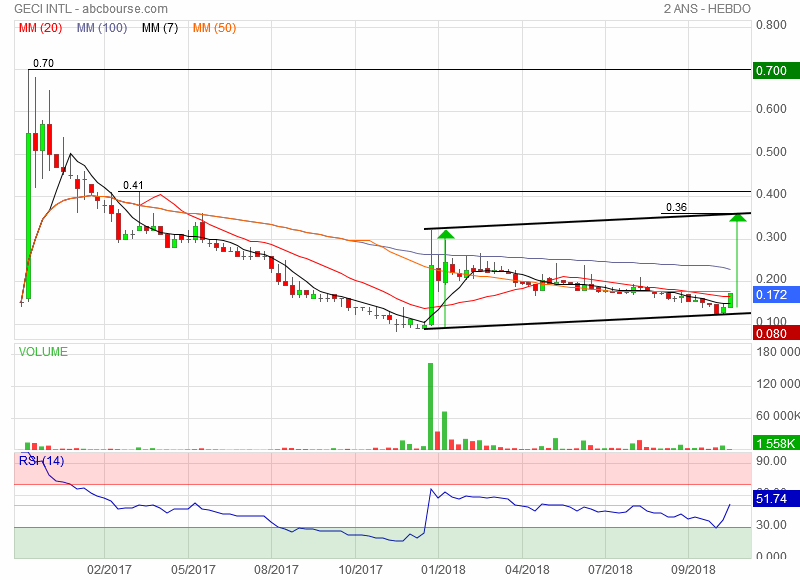Select the 0.36 target price annotation

coord(677,207)
